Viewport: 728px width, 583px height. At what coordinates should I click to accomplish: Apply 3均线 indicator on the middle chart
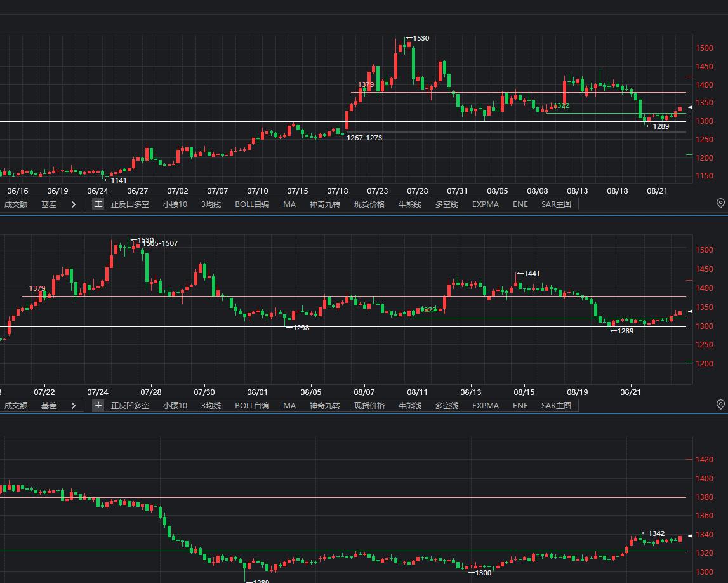tap(211, 406)
